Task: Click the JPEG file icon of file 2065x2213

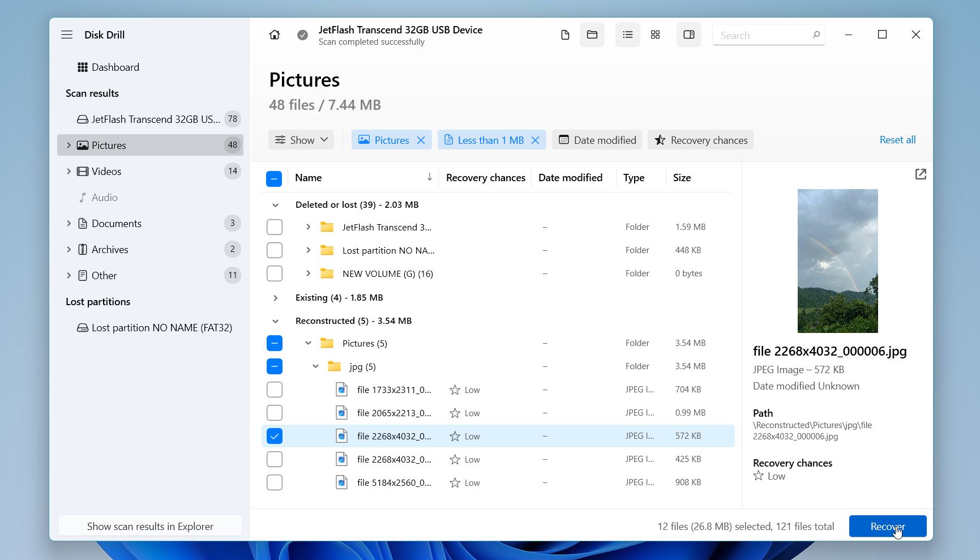Action: coord(341,413)
